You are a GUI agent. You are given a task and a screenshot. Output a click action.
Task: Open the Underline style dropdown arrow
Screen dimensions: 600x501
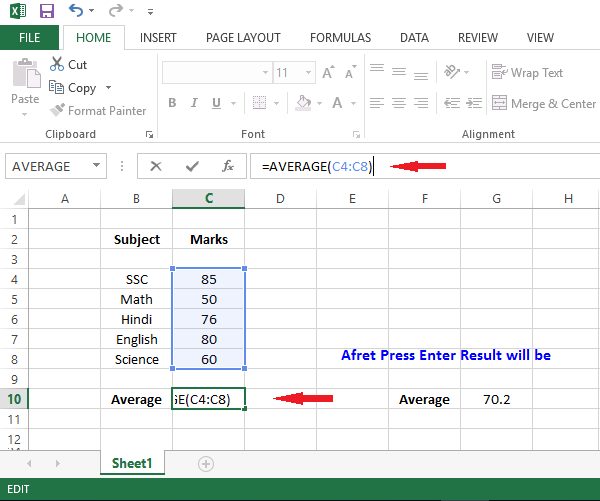(x=233, y=103)
